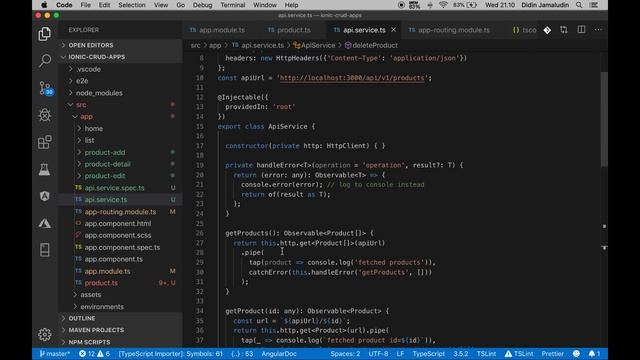Open the triangle-shaped activity bar icon
Viewport: 640px width, 360px height.
pyautogui.click(x=44, y=223)
